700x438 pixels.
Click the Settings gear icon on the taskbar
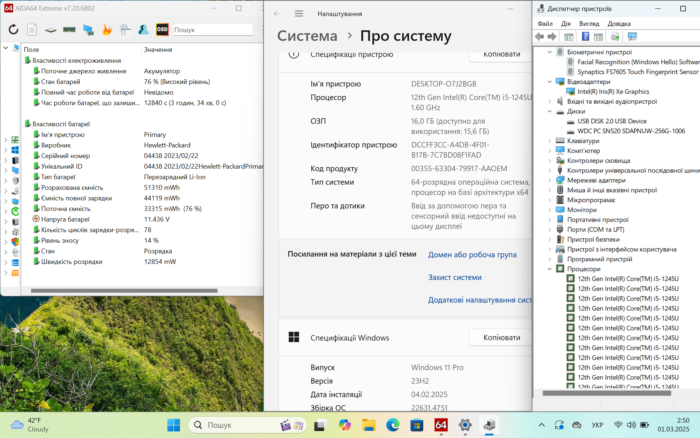465,425
